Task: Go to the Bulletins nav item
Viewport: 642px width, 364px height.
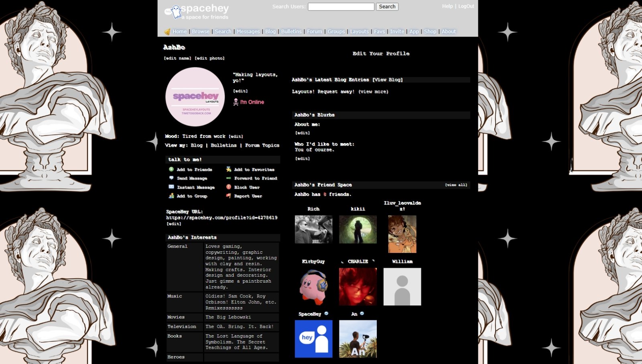Action: pyautogui.click(x=291, y=31)
